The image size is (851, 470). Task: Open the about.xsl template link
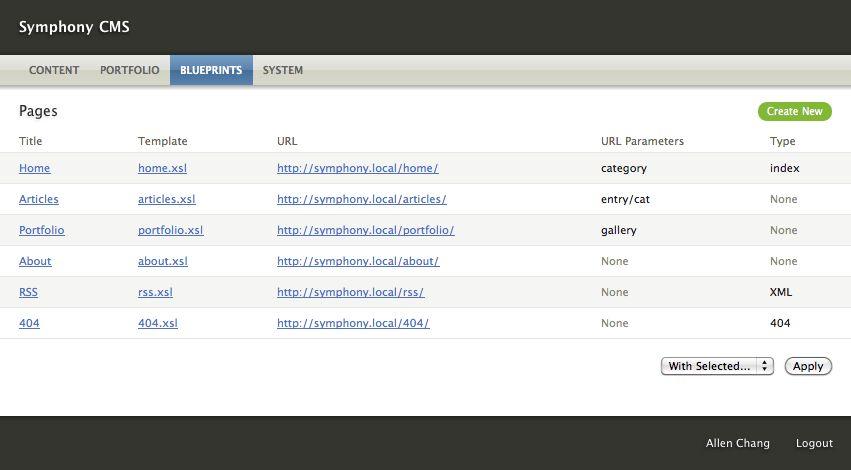[x=163, y=261]
